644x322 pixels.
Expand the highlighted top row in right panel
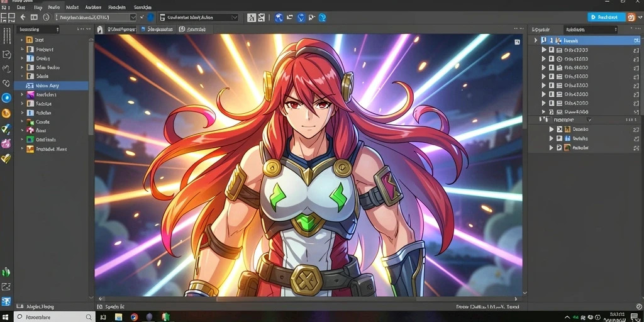coord(536,40)
